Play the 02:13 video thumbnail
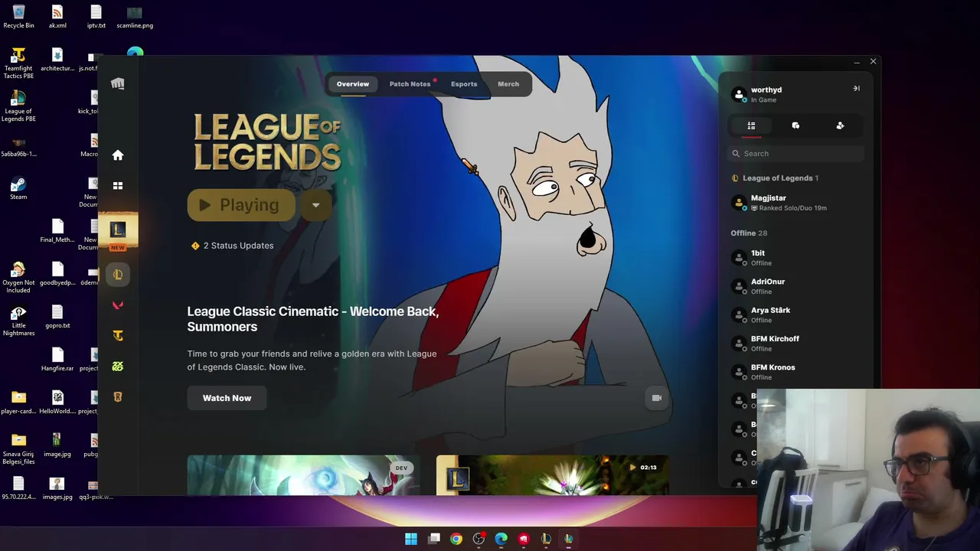The image size is (980, 551). click(552, 475)
